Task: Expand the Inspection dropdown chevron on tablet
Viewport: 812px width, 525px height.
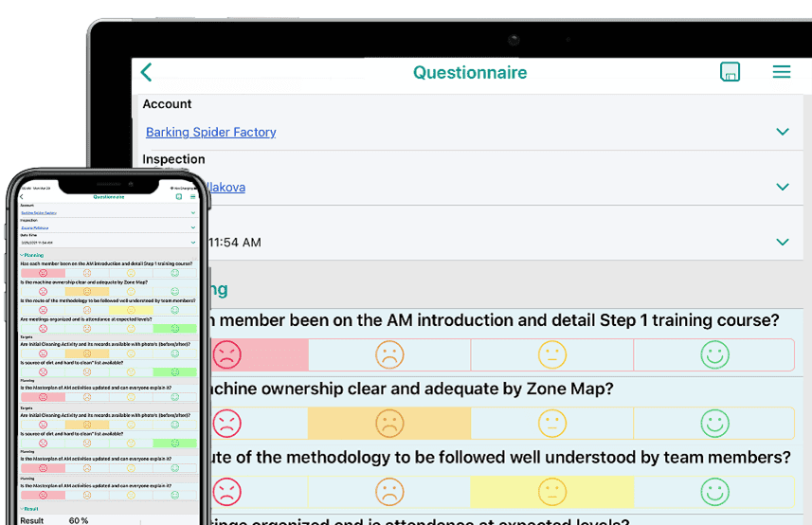Action: coord(783,187)
